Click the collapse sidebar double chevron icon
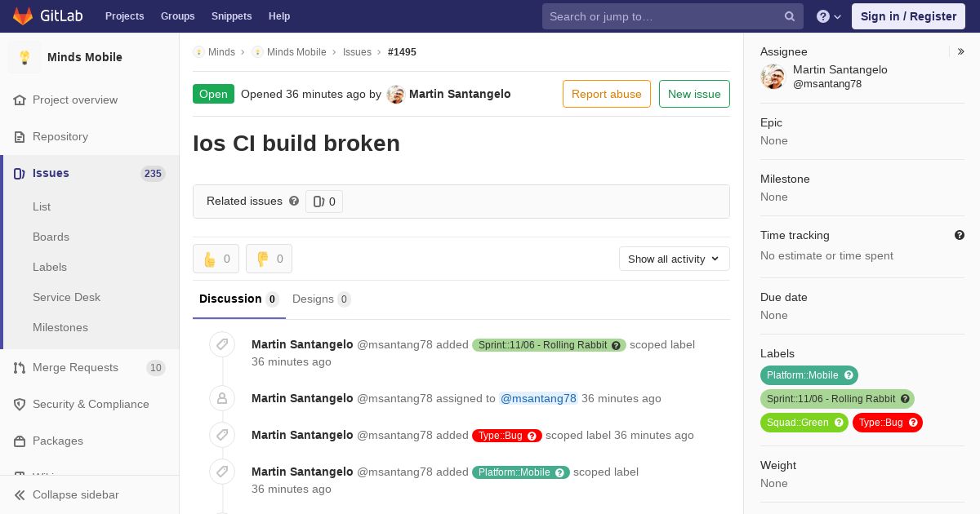Image resolution: width=980 pixels, height=514 pixels. (20, 494)
